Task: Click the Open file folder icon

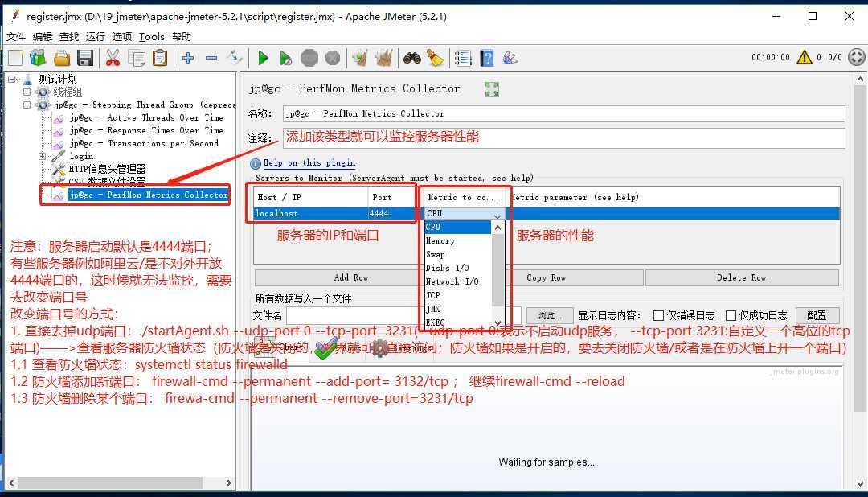Action: (61, 58)
